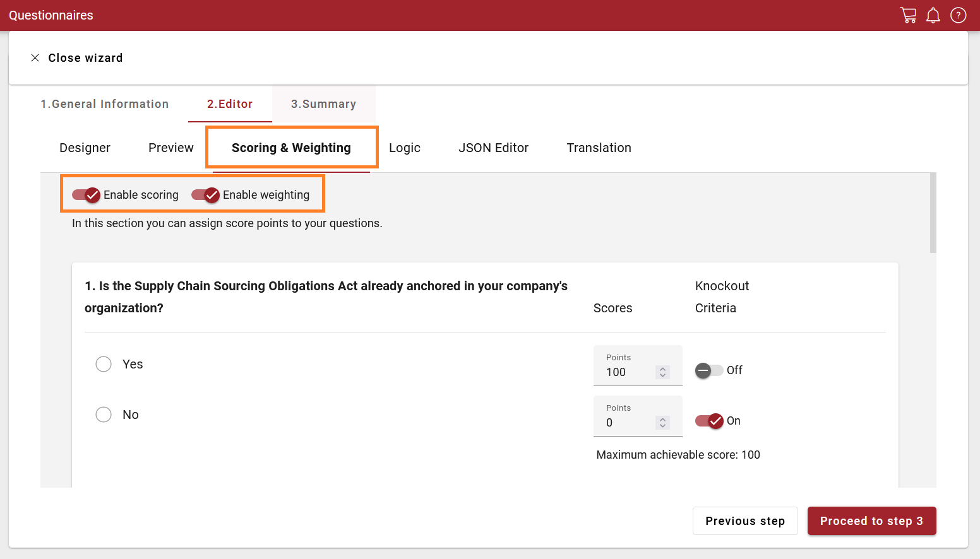Open the JSON Editor tab

(493, 148)
